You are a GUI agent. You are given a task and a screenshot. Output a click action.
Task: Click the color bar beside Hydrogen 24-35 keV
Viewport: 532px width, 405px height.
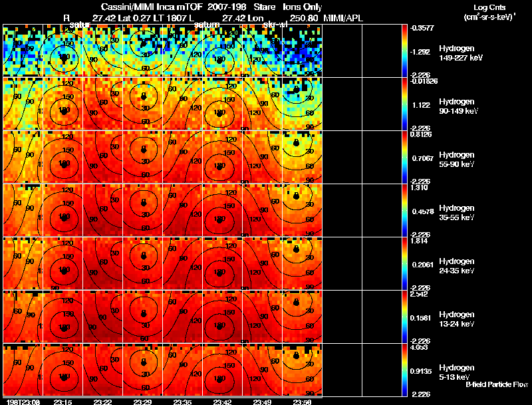(404, 263)
